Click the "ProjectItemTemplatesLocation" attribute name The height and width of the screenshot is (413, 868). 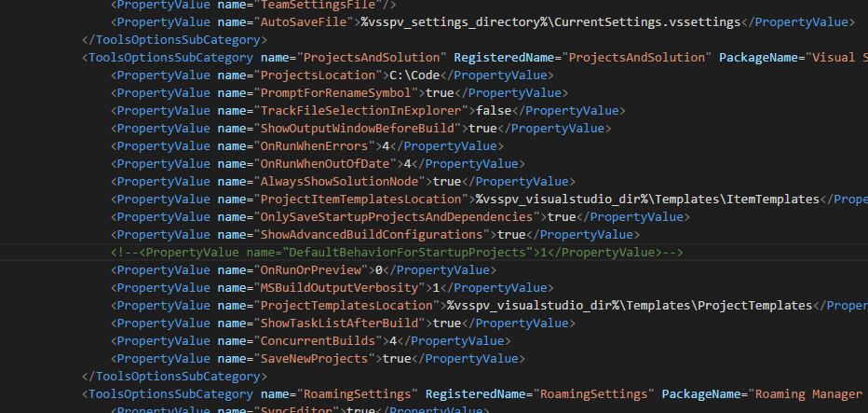tap(361, 199)
